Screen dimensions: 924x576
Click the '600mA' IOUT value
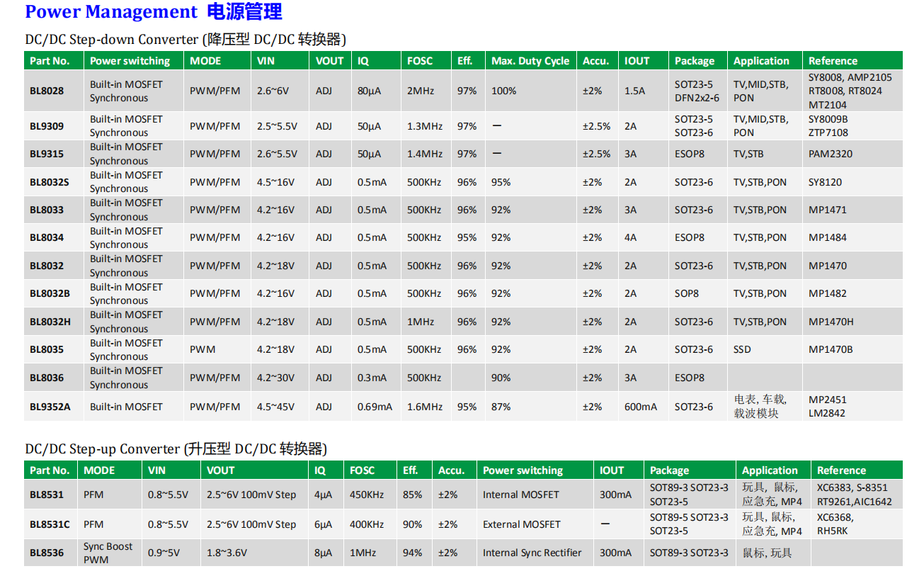(x=640, y=407)
